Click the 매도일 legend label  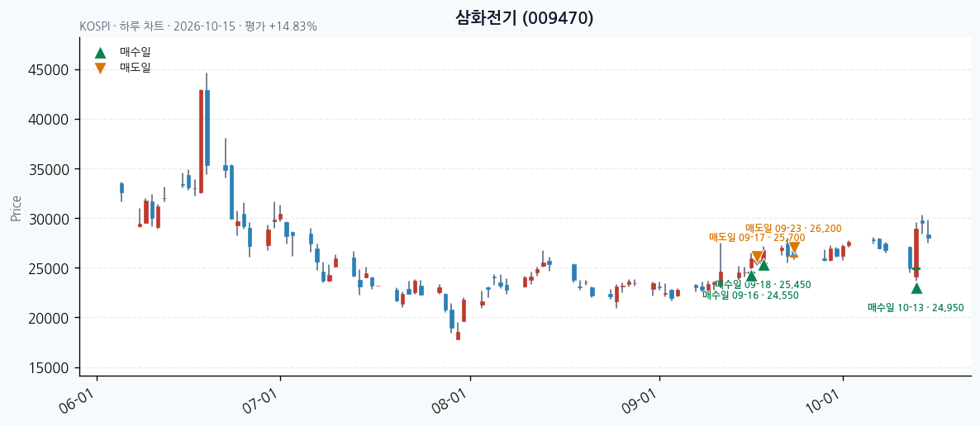135,68
